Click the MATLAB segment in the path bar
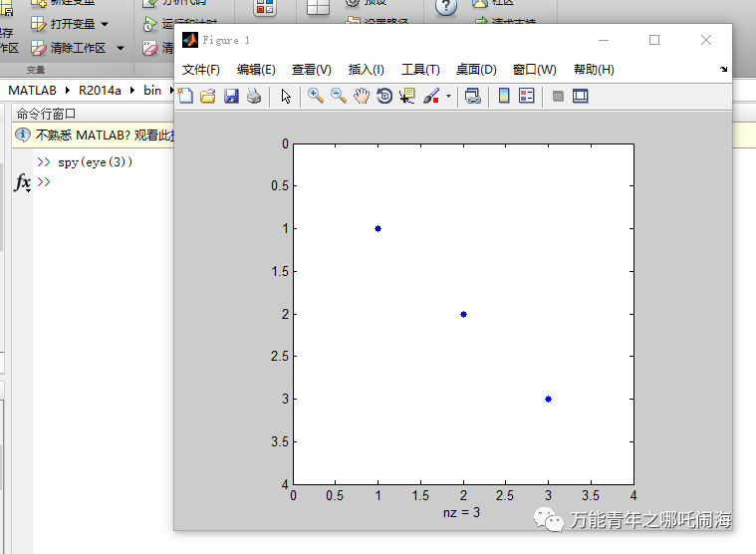The width and height of the screenshot is (756, 554). click(32, 90)
